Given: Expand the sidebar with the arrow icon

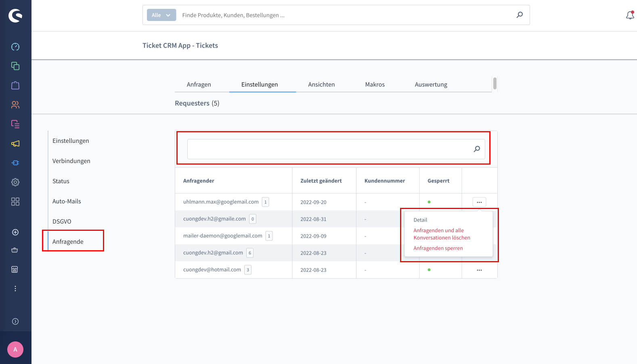Looking at the screenshot, I should (15, 322).
